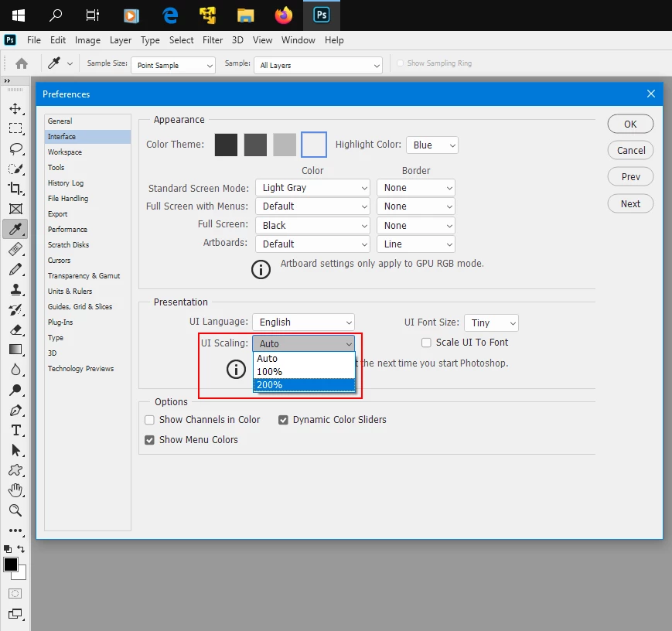Select the Gradient tool

(x=15, y=350)
